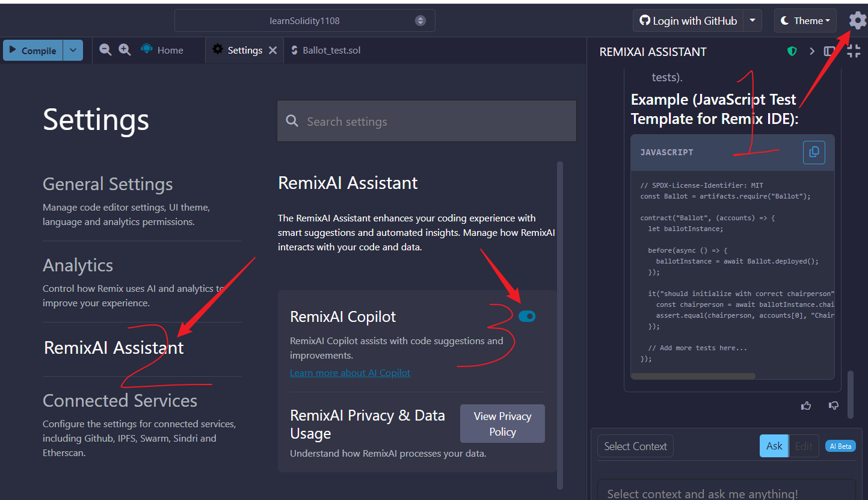
Task: Select the Ask mode button
Action: (x=774, y=446)
